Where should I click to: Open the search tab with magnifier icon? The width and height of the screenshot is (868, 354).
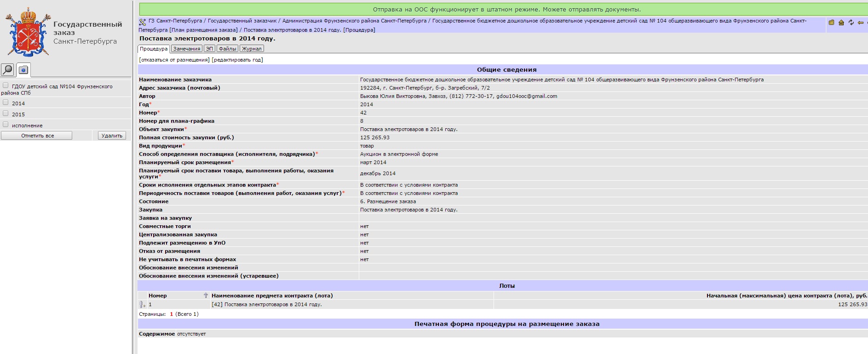point(8,69)
